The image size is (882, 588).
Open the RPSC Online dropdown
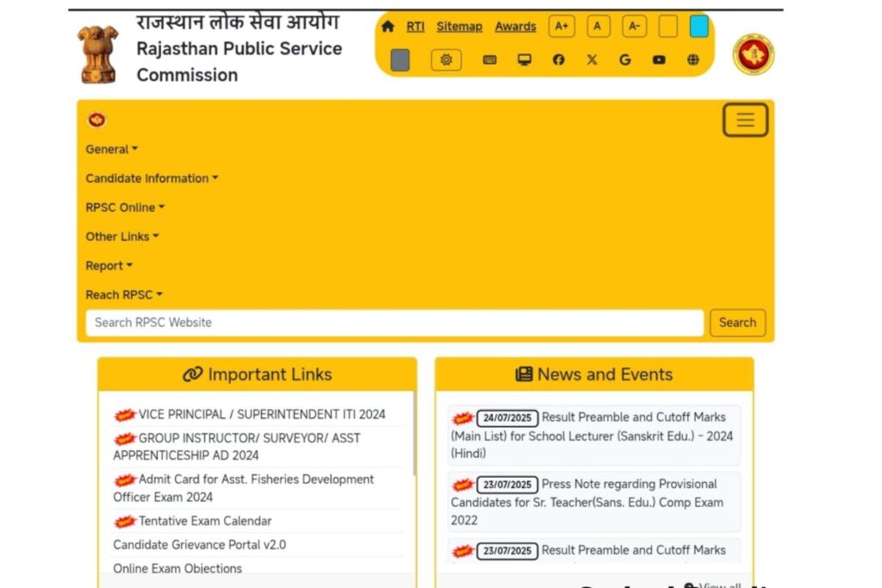125,207
